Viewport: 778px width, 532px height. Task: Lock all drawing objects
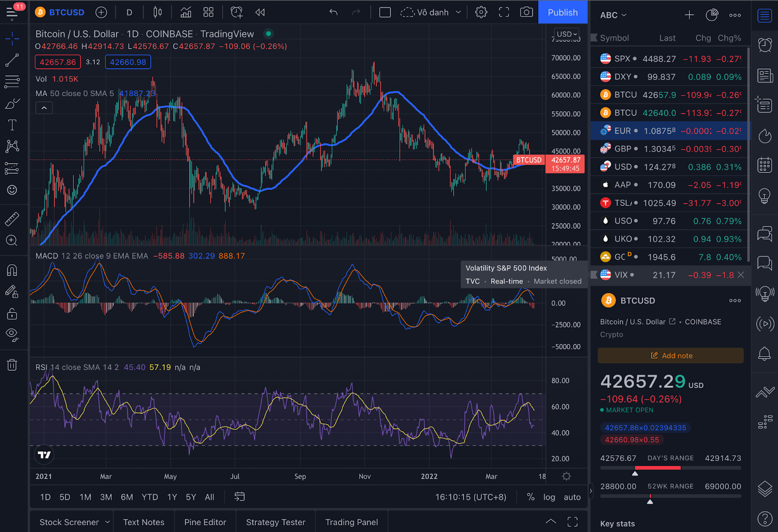[12, 314]
